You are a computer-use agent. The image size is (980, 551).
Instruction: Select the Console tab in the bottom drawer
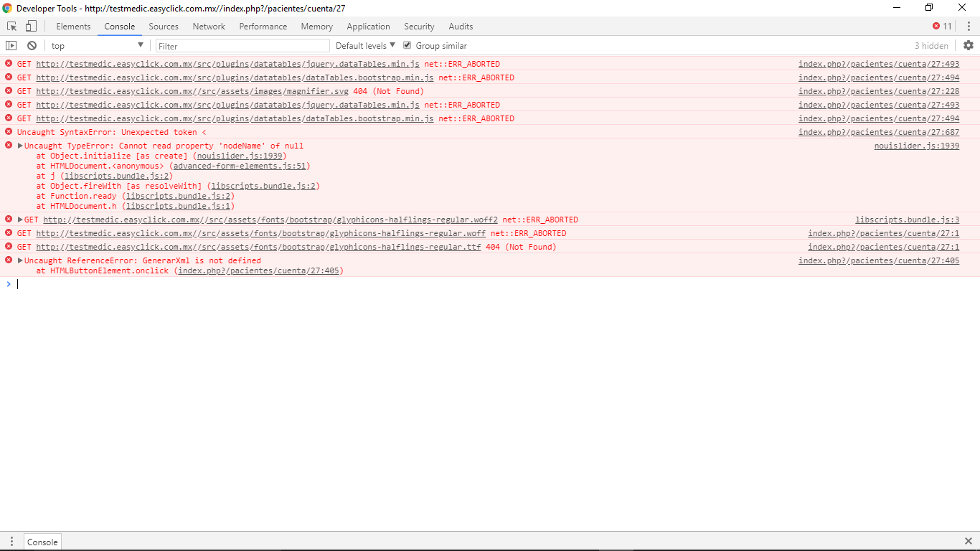tap(42, 542)
